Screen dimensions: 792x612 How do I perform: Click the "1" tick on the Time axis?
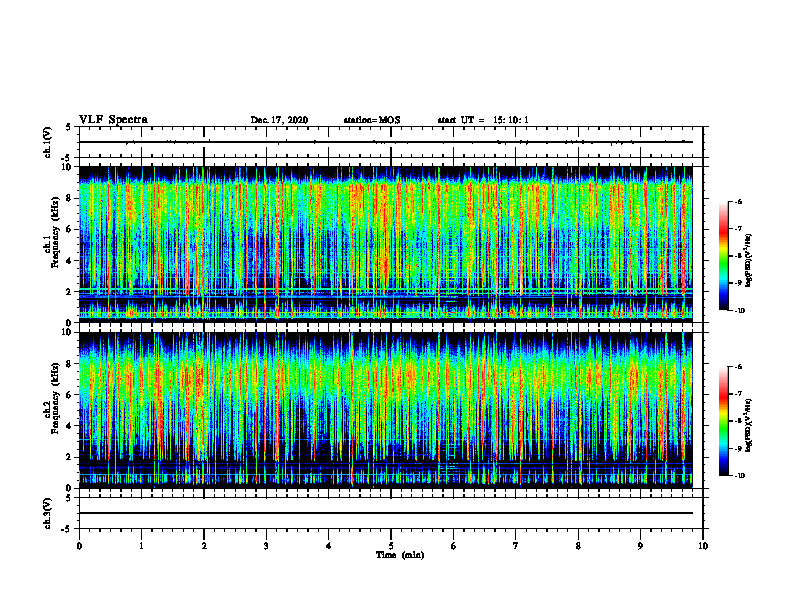pos(141,546)
